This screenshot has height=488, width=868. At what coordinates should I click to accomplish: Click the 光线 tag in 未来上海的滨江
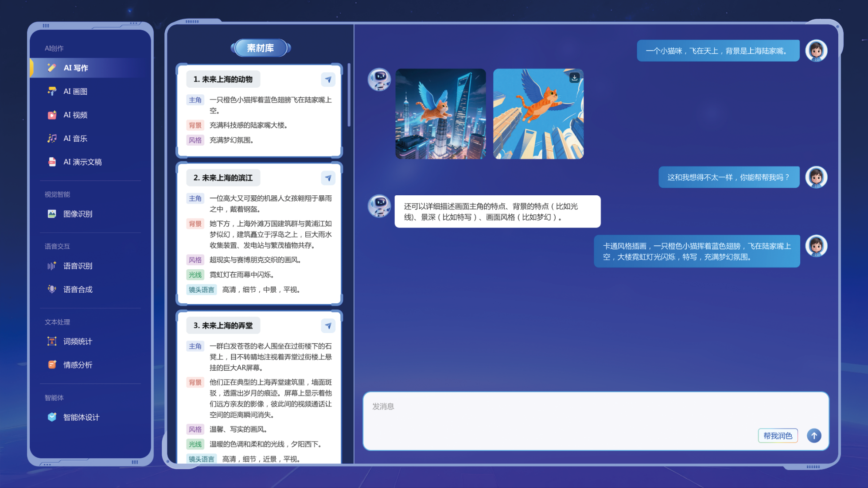(195, 275)
